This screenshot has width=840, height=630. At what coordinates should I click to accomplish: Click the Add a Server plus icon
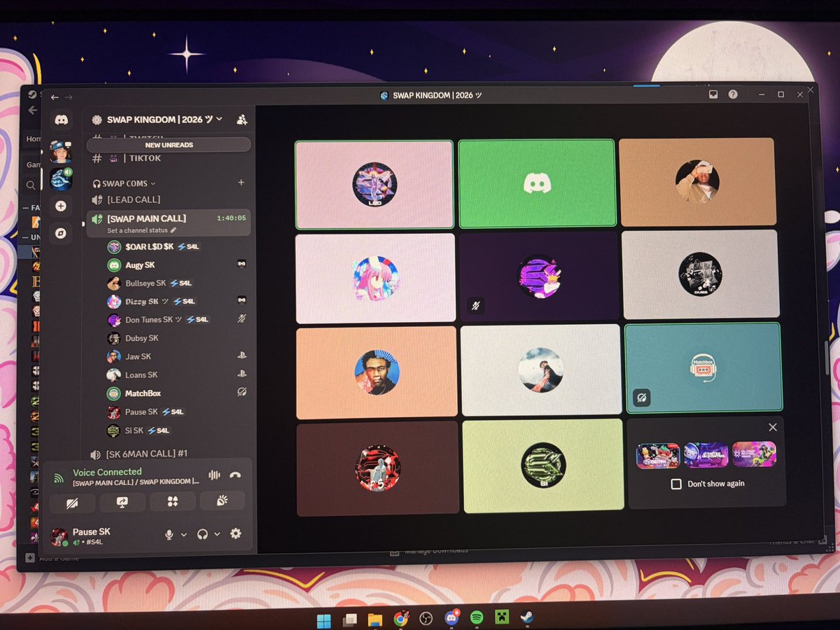coord(62,206)
